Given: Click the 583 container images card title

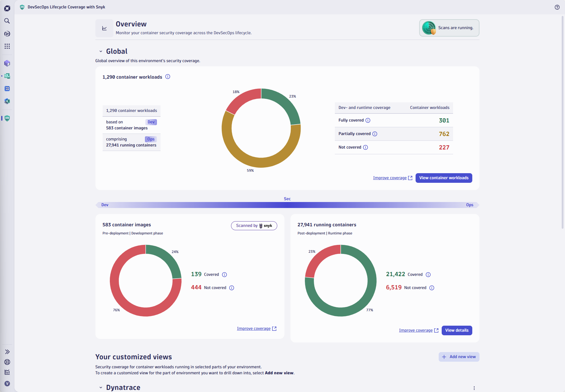Looking at the screenshot, I should 127,225.
